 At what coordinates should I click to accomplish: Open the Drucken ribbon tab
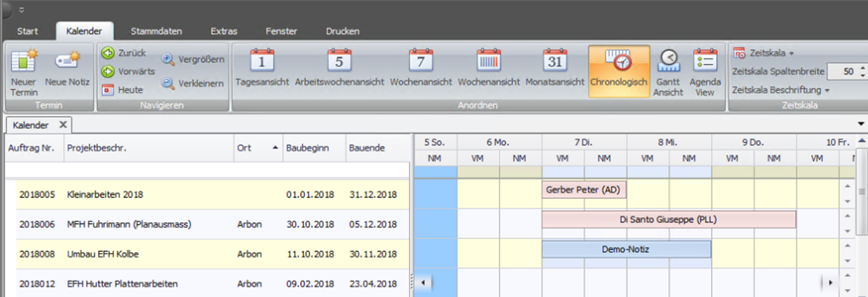(343, 32)
